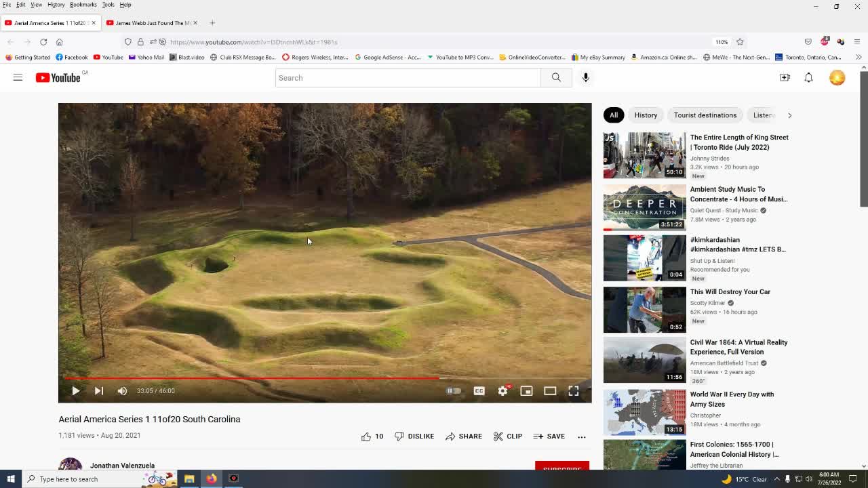868x488 pixels.
Task: Open the Firefox application hamburger menu
Action: (x=857, y=42)
